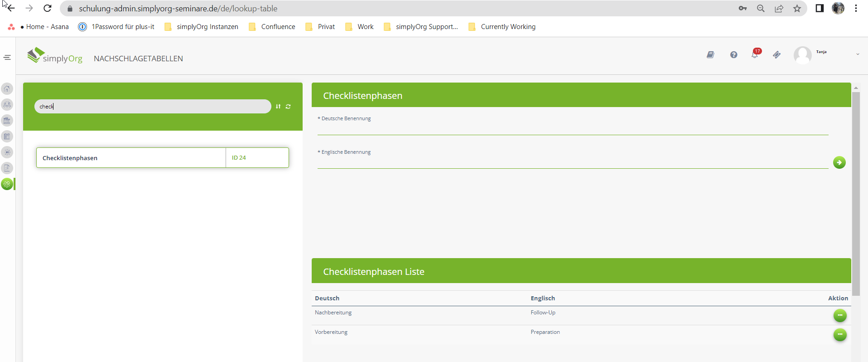
Task: Open the help question mark icon
Action: coord(733,55)
